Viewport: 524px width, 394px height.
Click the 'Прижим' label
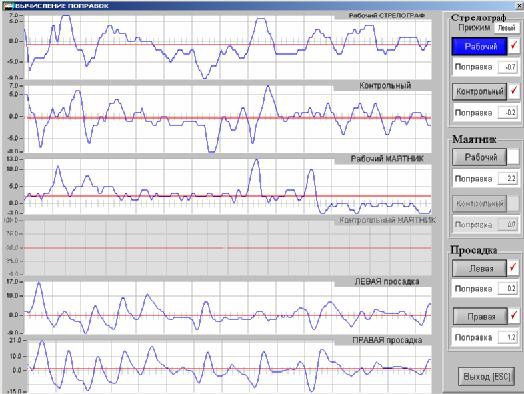pos(474,28)
